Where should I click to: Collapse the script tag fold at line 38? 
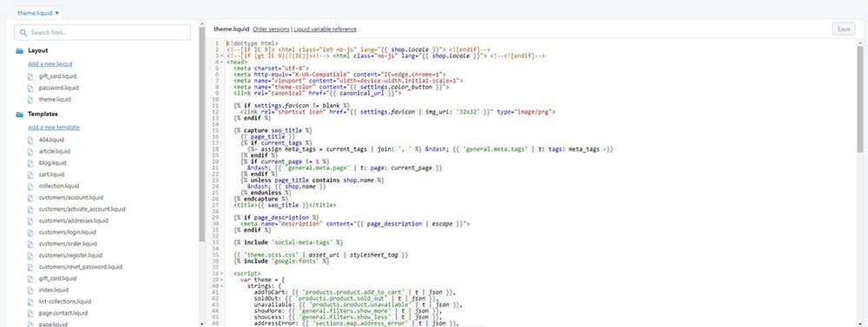221,274
